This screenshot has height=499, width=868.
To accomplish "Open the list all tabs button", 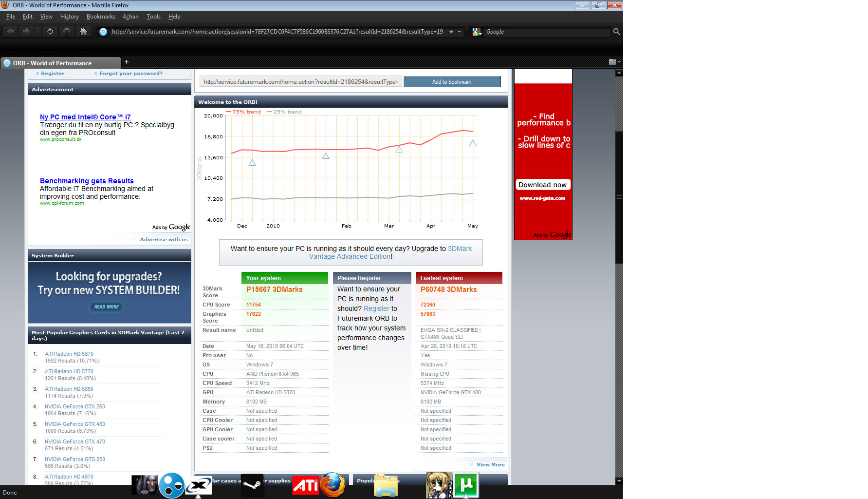I will (x=614, y=62).
